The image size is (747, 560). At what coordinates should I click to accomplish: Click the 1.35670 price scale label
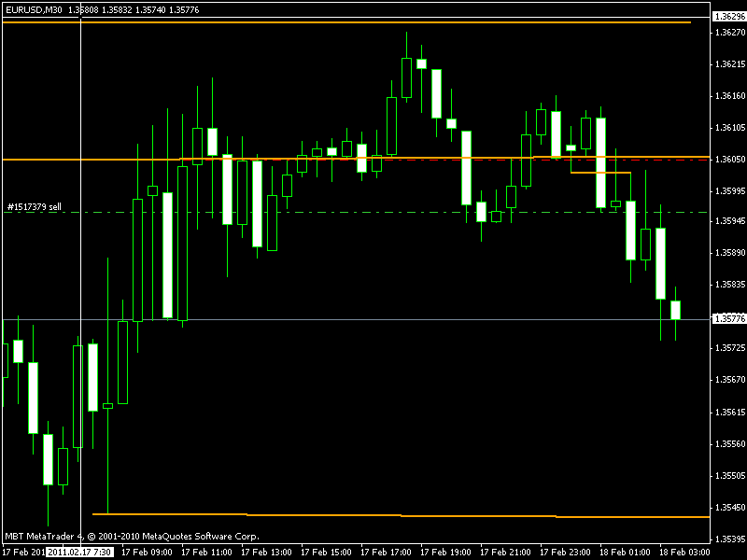tap(730, 380)
